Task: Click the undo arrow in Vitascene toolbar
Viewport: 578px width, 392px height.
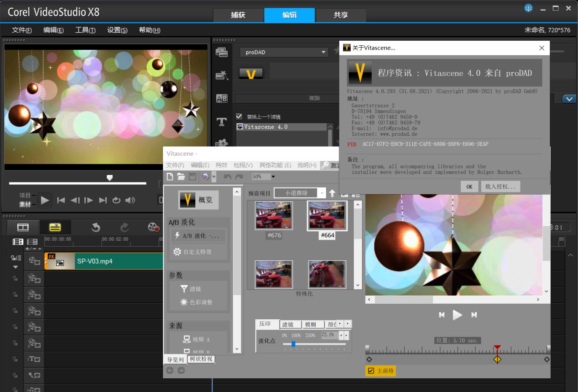Action: point(227,177)
